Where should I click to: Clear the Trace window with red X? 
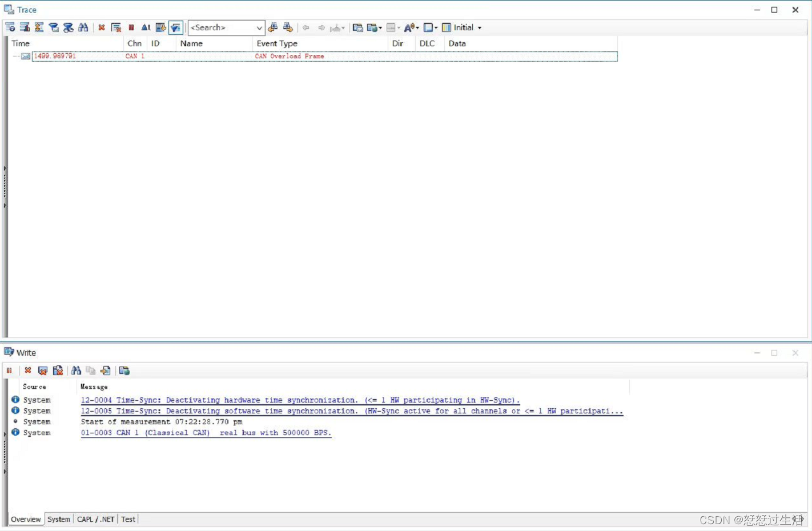click(x=102, y=27)
